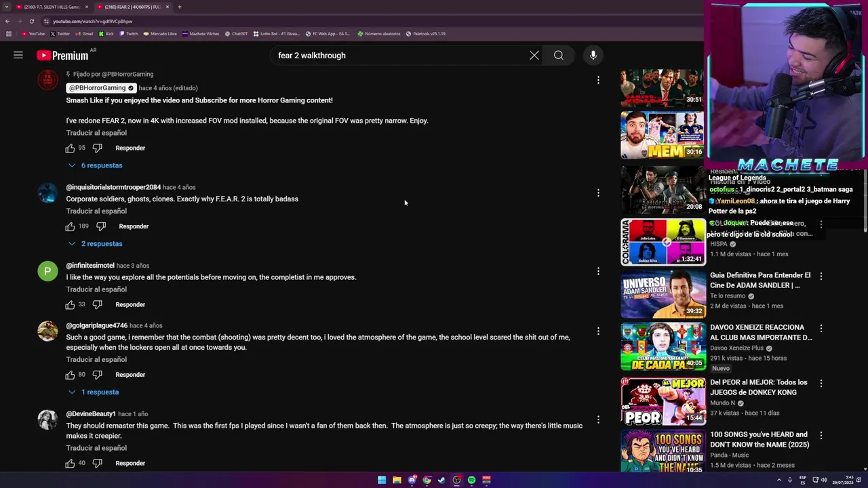Open Discord from the taskbar
The image size is (868, 488).
tap(412, 480)
